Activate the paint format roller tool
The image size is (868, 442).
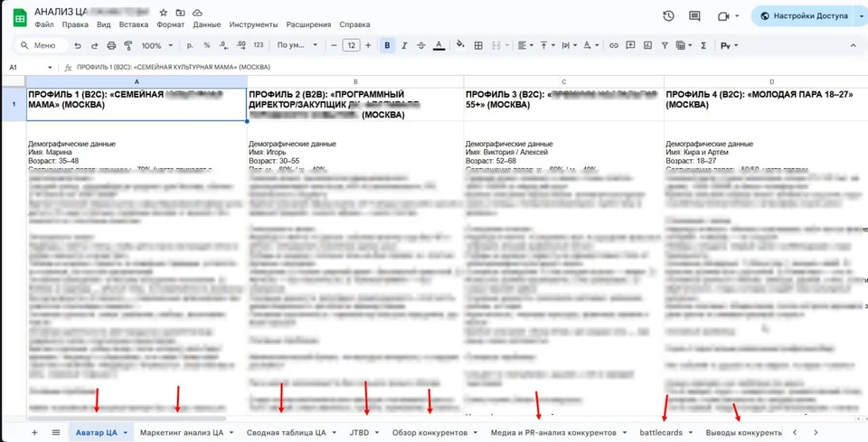pos(127,45)
